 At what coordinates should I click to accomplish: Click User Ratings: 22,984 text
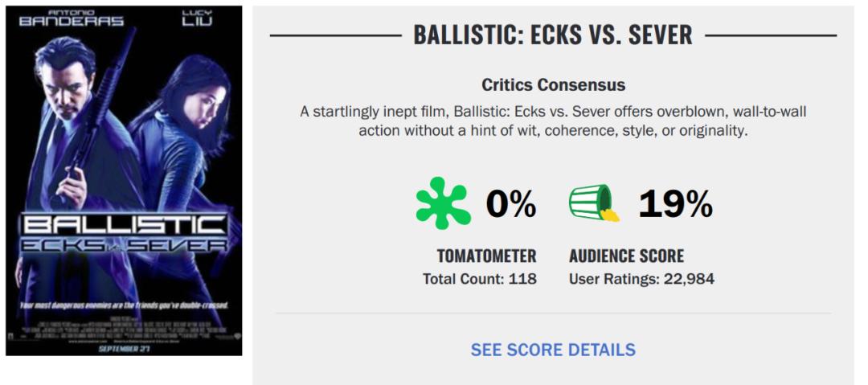(641, 279)
